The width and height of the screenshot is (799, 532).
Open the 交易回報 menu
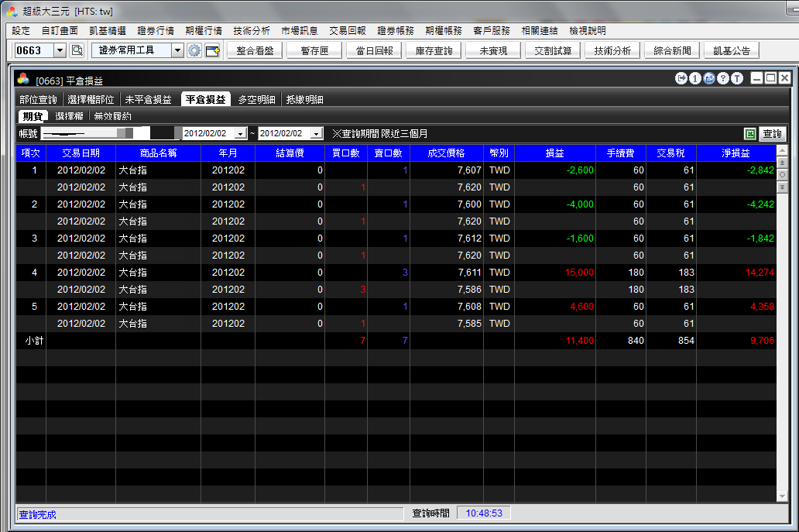348,30
